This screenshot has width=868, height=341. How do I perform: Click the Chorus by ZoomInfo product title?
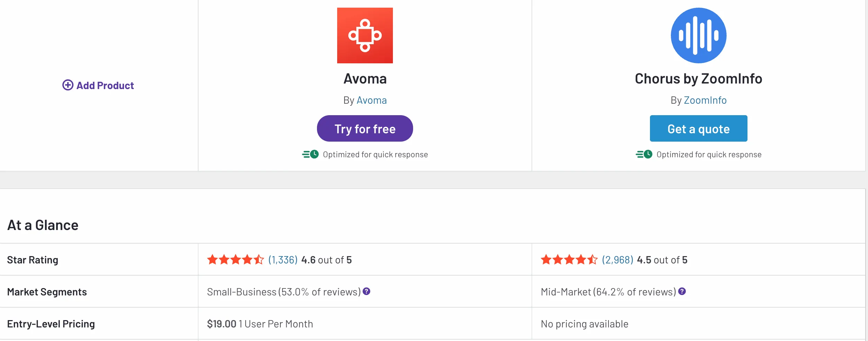[698, 79]
